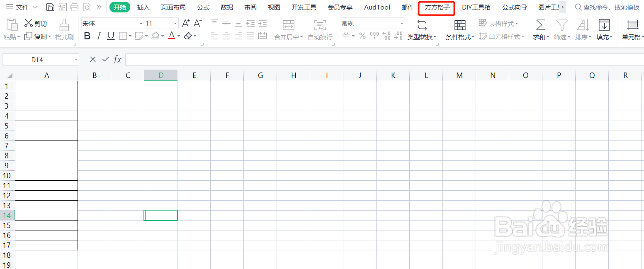Expand Cell Style (单元格样式) dropdown

click(522, 37)
